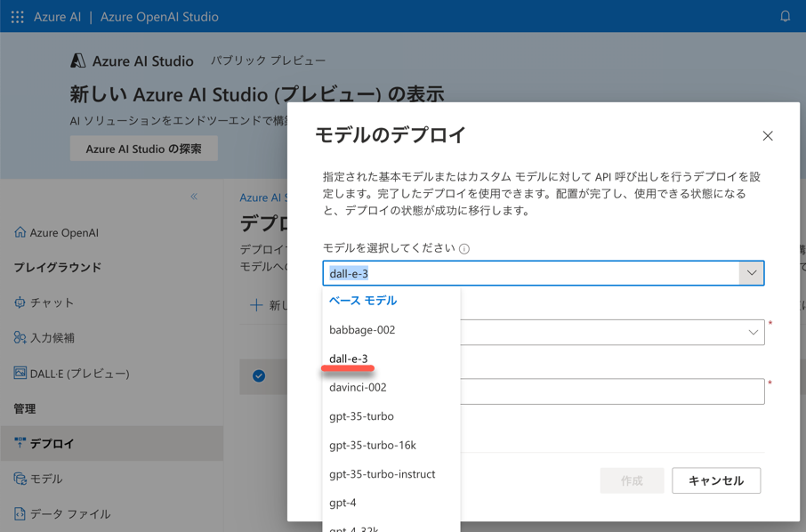Click the パブリック プレビュー label
806x532 pixels.
[x=268, y=60]
